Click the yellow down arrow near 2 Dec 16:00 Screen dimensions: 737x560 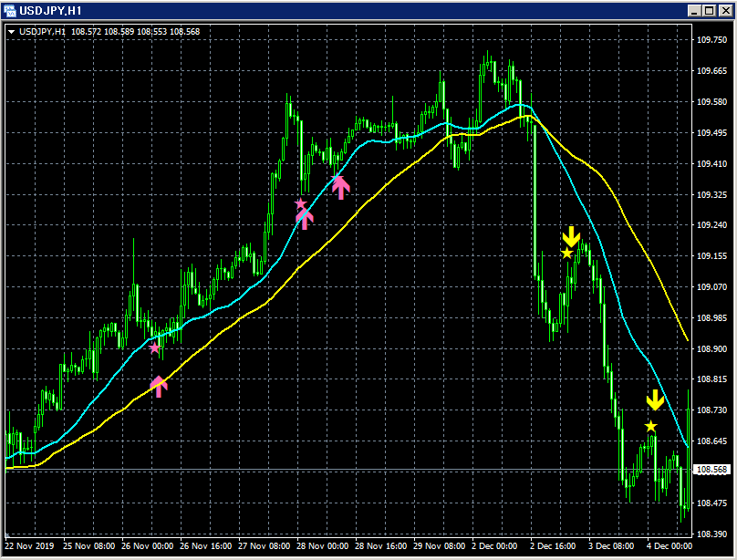(571, 236)
